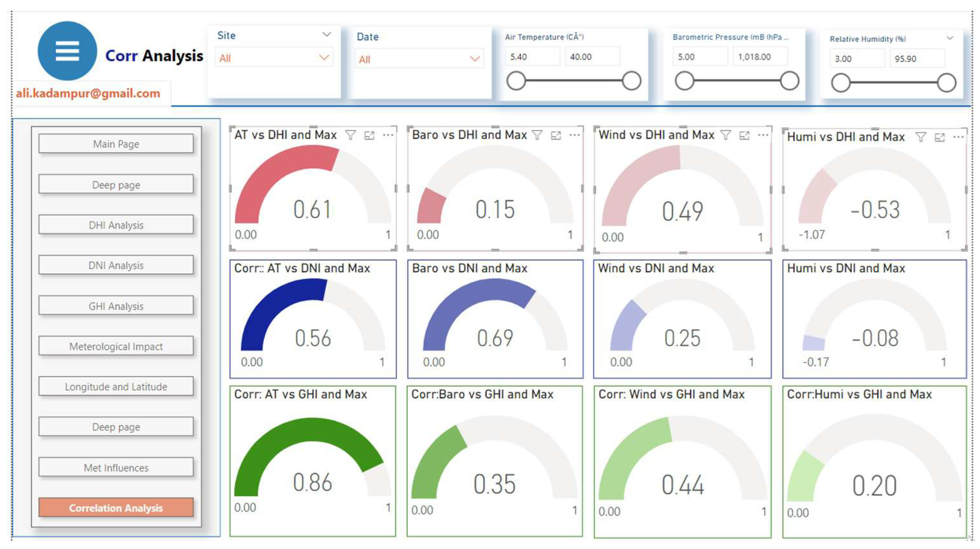
Task: Click Barometric Pressure maximum value field
Action: pyautogui.click(x=760, y=57)
